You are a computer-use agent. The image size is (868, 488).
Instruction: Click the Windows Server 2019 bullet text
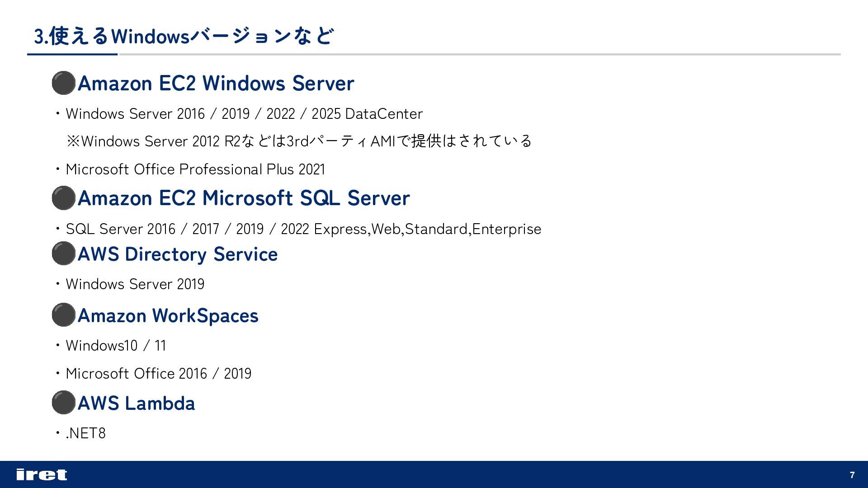135,284
